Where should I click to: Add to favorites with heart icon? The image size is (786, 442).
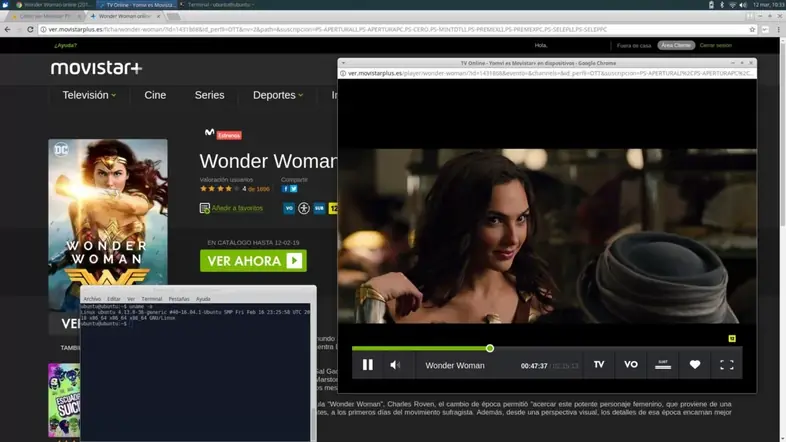click(x=695, y=364)
